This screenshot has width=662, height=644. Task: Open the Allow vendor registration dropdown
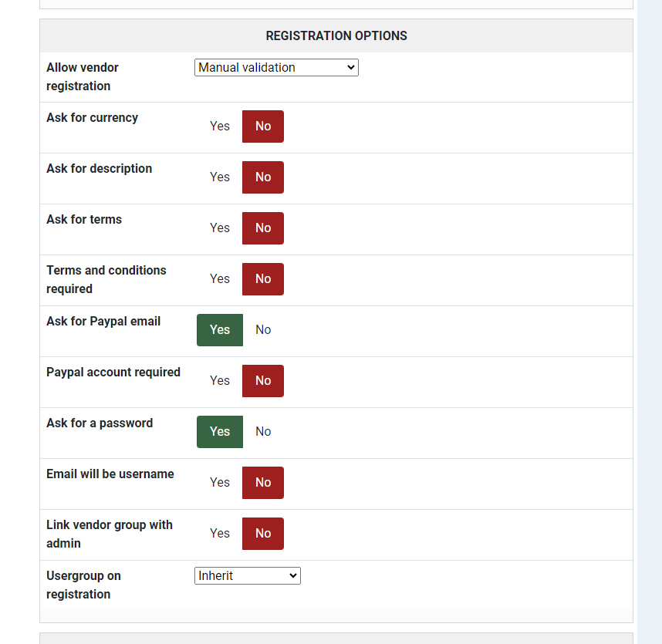tap(276, 68)
